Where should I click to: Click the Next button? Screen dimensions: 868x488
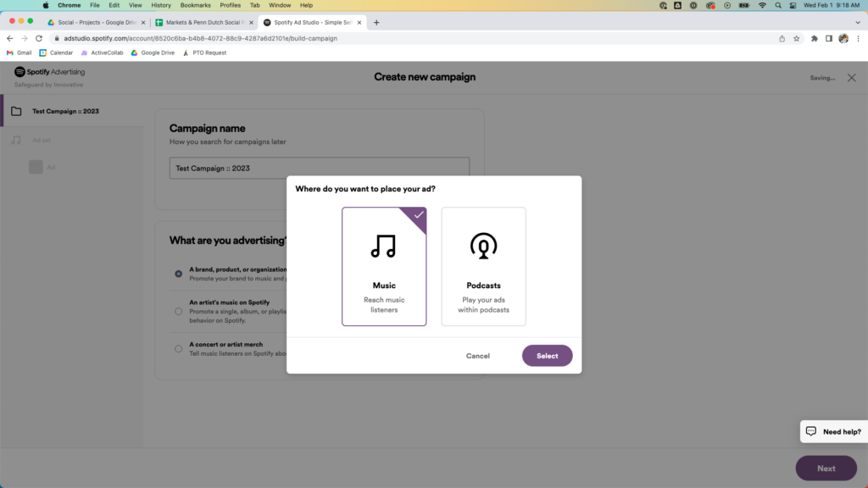tap(826, 468)
